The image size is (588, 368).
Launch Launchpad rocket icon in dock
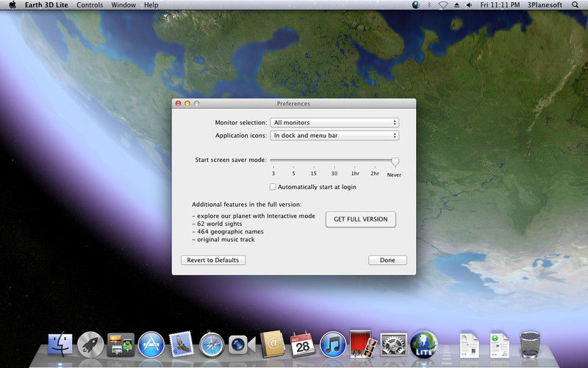[x=90, y=344]
